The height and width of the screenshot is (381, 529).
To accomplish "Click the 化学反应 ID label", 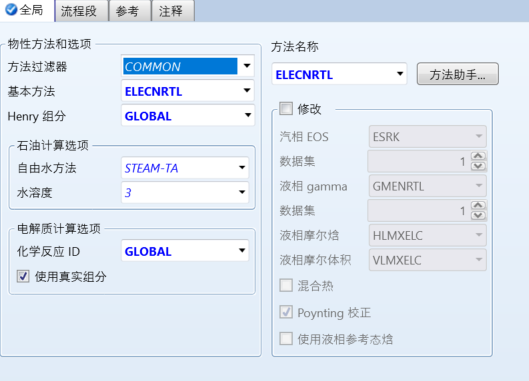I will [x=48, y=251].
